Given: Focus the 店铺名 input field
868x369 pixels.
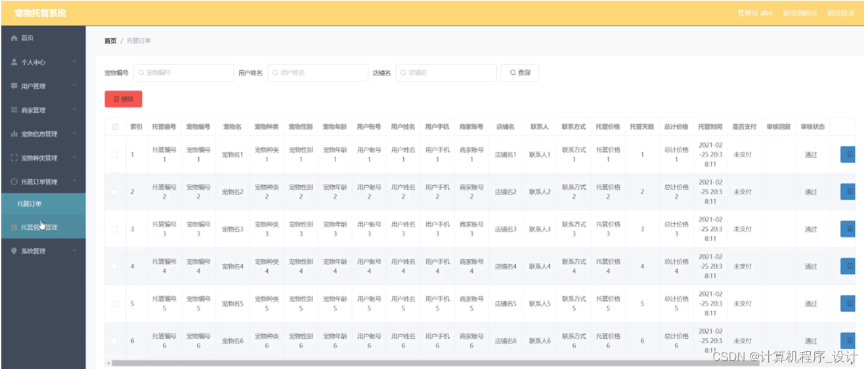Looking at the screenshot, I should pos(446,73).
